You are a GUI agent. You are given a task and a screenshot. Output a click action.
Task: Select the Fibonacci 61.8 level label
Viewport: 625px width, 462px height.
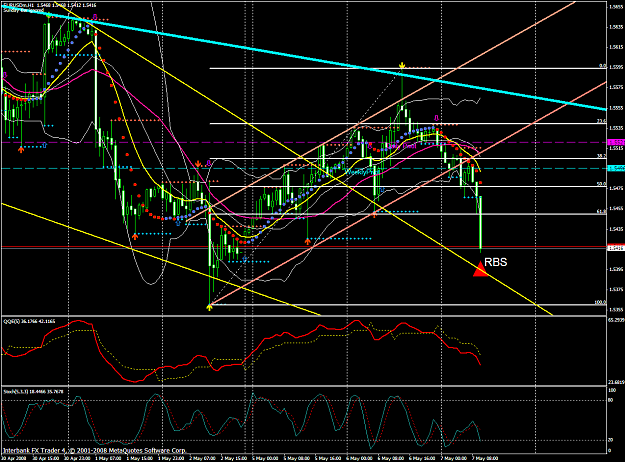(602, 211)
